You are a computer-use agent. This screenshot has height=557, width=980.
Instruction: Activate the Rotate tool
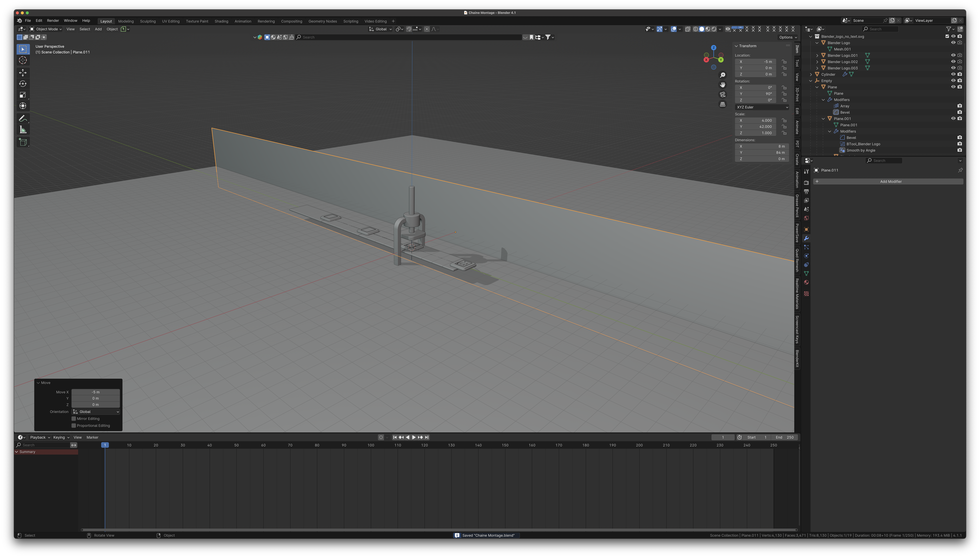pos(23,84)
